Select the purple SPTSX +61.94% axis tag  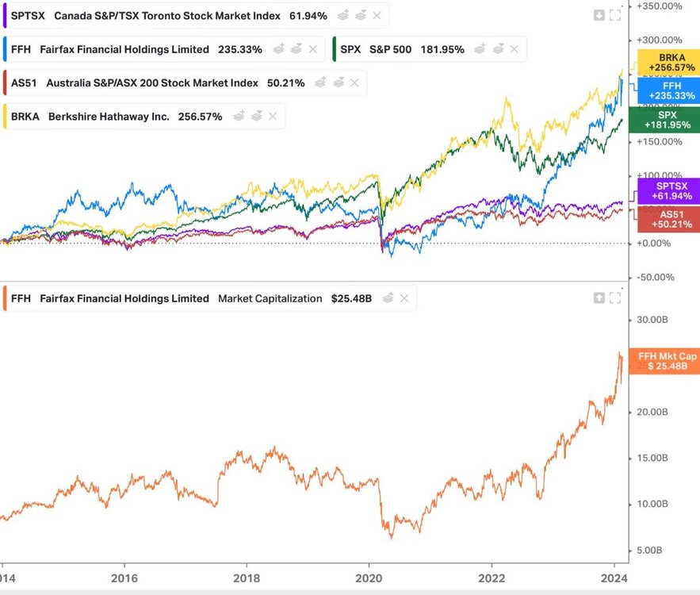pos(668,190)
